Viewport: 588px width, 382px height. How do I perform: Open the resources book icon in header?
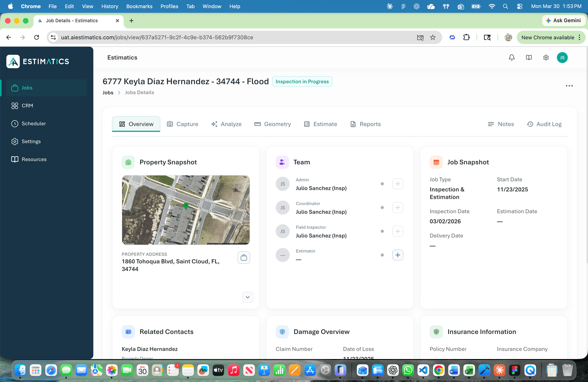529,57
